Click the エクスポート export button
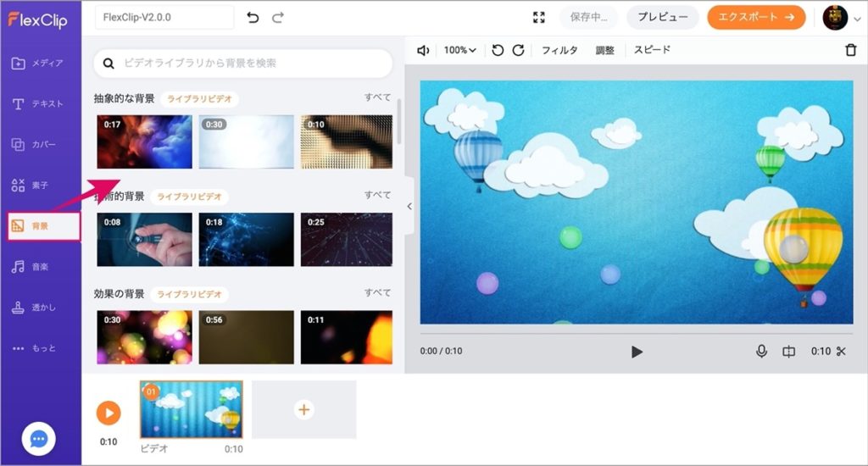Viewport: 868px width, 466px height. click(x=756, y=17)
